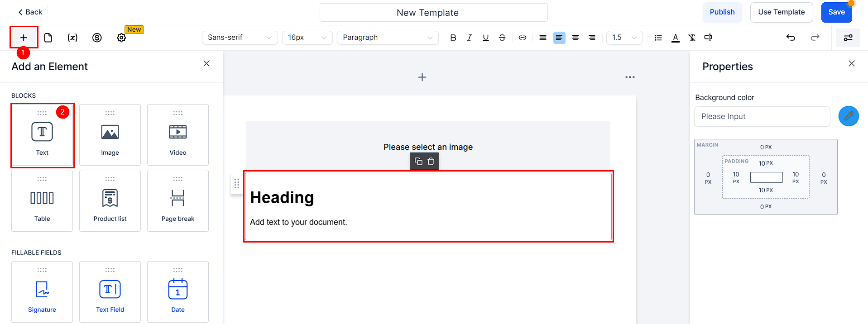This screenshot has height=324, width=868.
Task: Select the Text Field fillable field
Action: coord(110,292)
